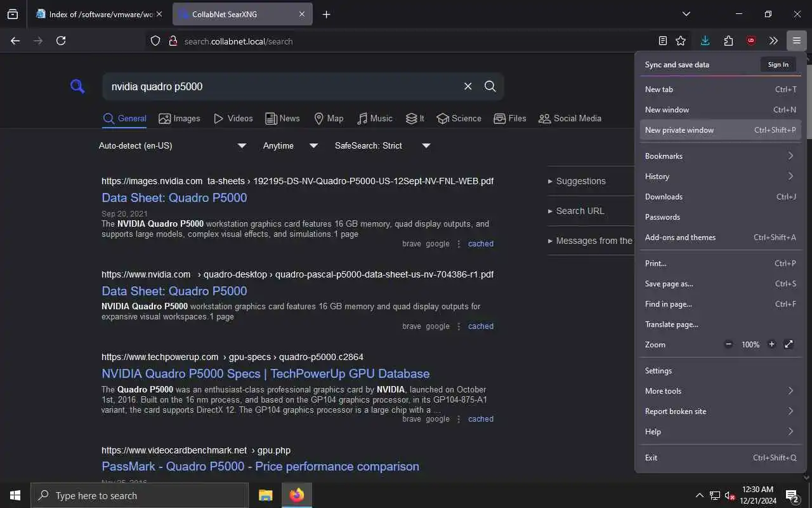This screenshot has height=508, width=812.
Task: Open Windows Start menu
Action: 15,495
